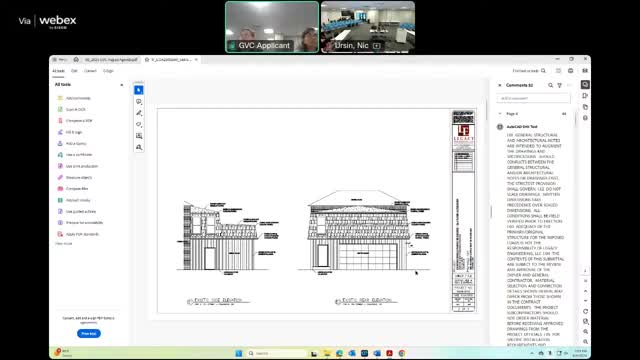Open Use print production tool

(x=78, y=166)
